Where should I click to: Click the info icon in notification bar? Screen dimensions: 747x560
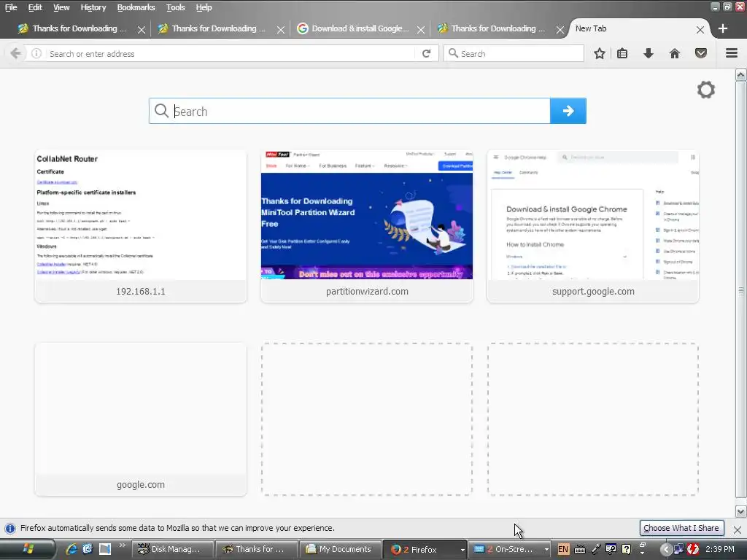[10, 528]
